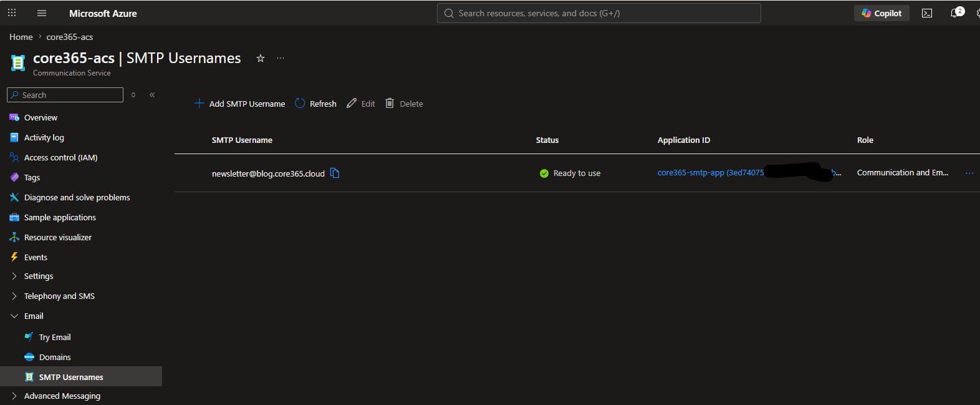Click the Communication Service resource icon
This screenshot has width=980, height=405.
click(x=18, y=62)
